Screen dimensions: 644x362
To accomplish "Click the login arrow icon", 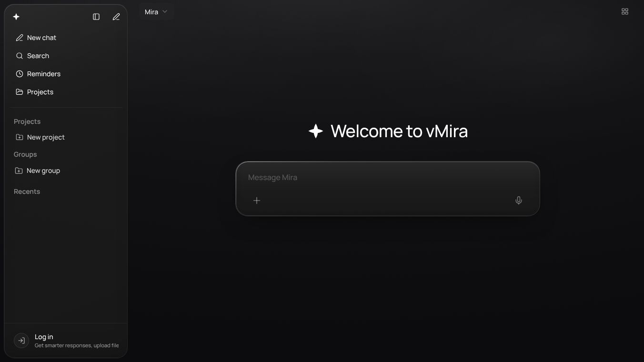I will pyautogui.click(x=21, y=341).
